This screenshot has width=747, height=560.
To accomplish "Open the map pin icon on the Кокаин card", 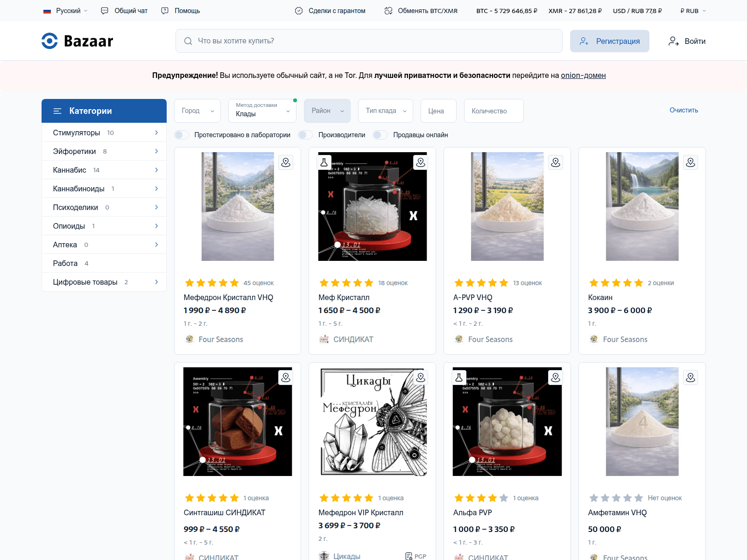I will (691, 162).
